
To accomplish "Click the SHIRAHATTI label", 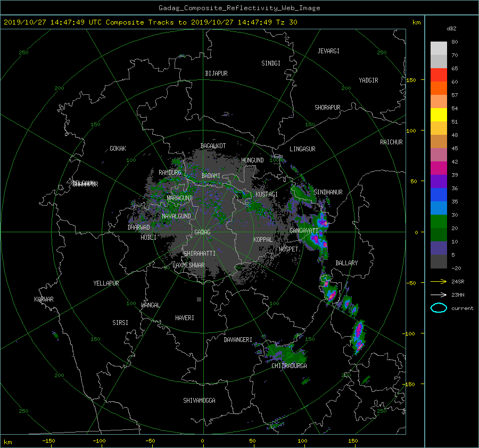I will (200, 254).
